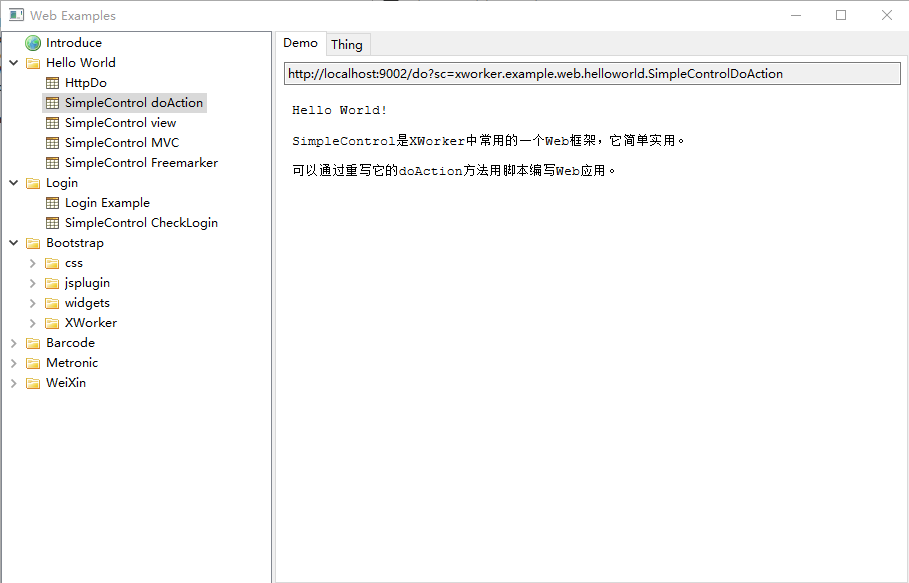Collapse the Login tree node
This screenshot has height=583, width=909.
coord(14,183)
